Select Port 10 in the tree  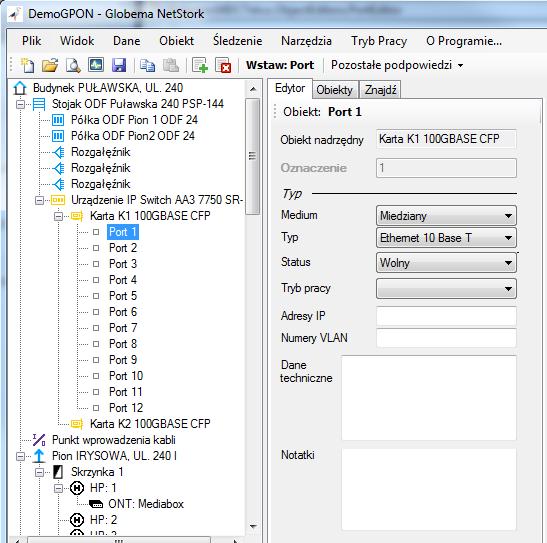click(126, 376)
